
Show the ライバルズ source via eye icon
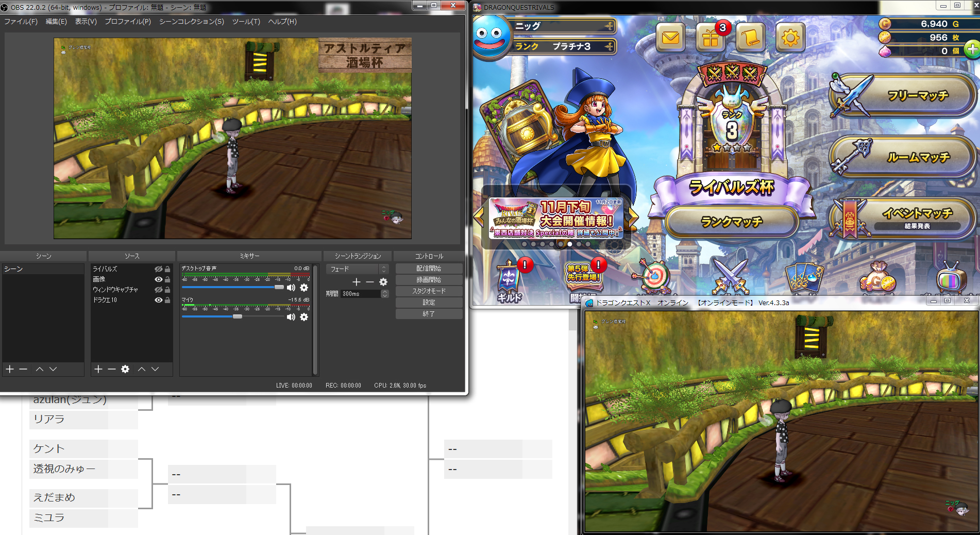(x=159, y=269)
